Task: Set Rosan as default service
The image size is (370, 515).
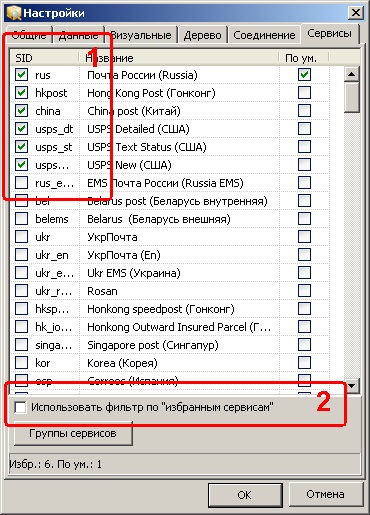Action: click(304, 290)
